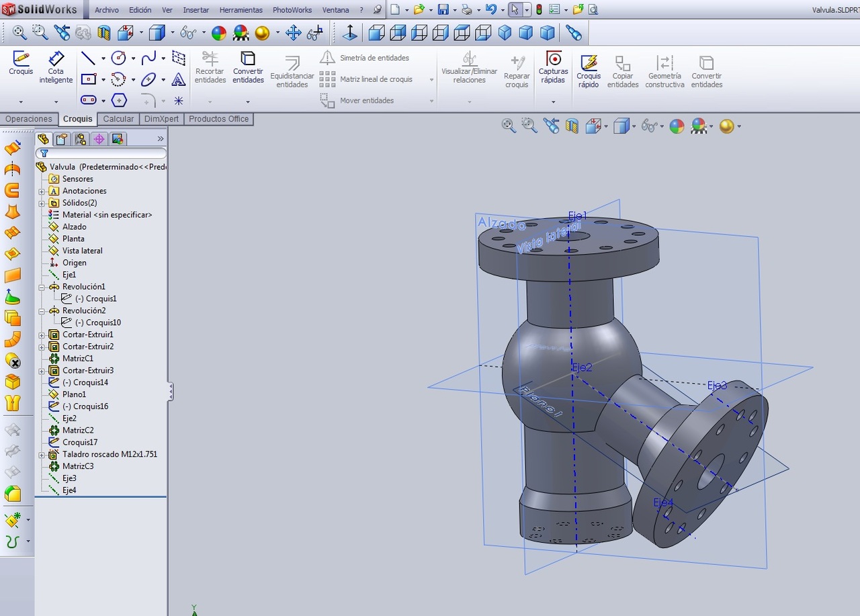Activate Cota inteligente dimension tool
The width and height of the screenshot is (860, 616).
click(56, 67)
